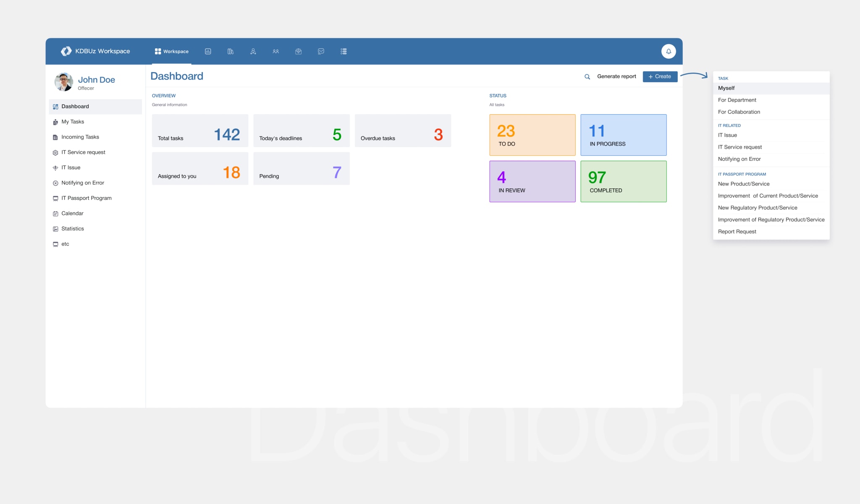This screenshot has height=504, width=860.
Task: Open Dashboard in the sidebar
Action: (95, 107)
